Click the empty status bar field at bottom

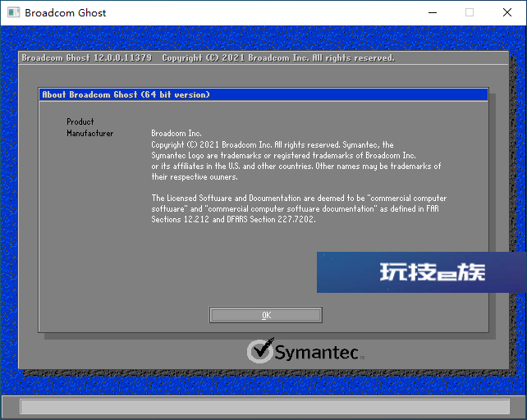(265, 407)
